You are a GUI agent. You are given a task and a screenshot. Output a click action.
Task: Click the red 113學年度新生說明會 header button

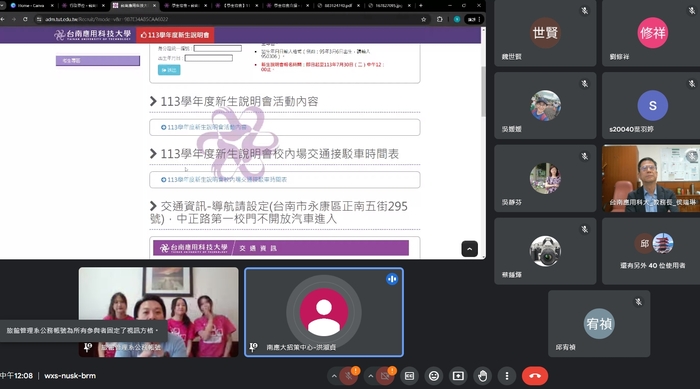click(x=175, y=35)
